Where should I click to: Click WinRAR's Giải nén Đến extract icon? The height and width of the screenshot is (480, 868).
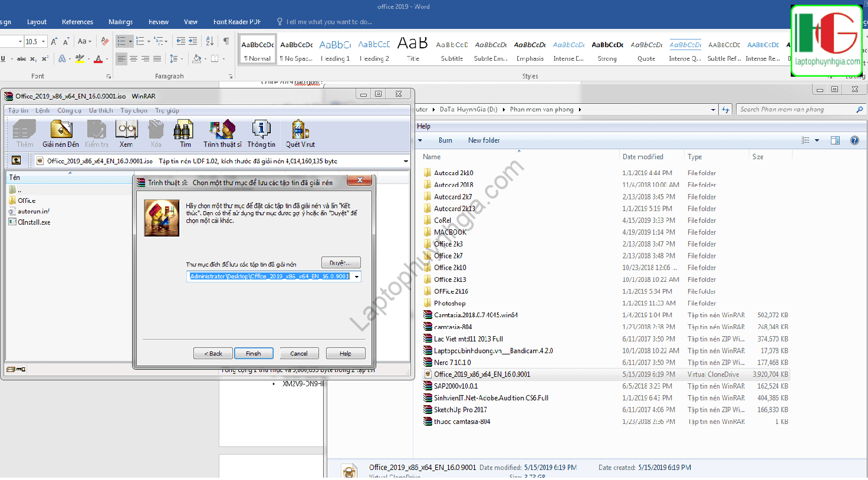click(x=61, y=134)
